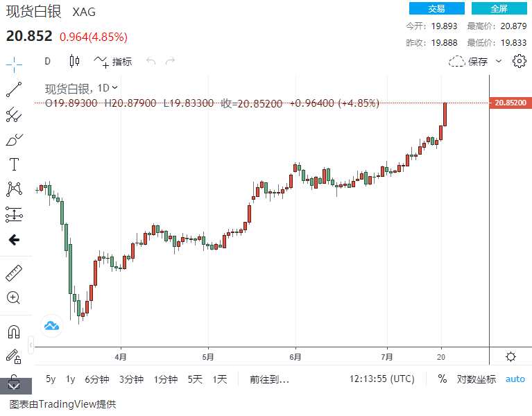Select the 5天 time range

[x=195, y=379]
